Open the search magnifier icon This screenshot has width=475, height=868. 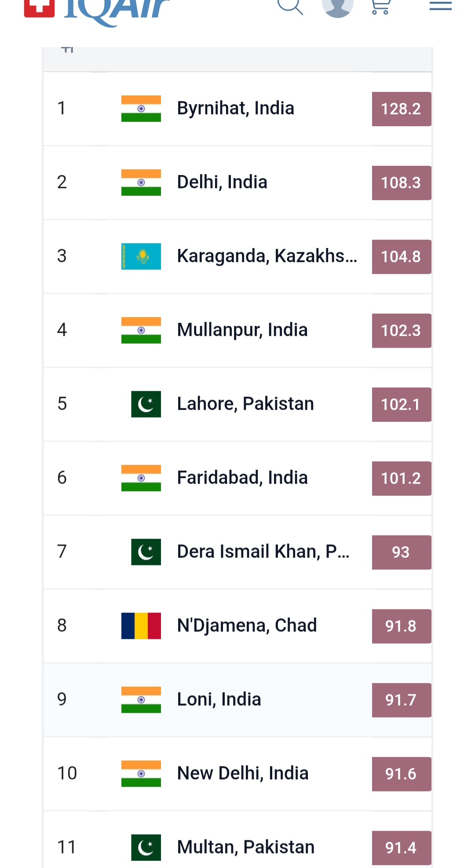pos(290,6)
